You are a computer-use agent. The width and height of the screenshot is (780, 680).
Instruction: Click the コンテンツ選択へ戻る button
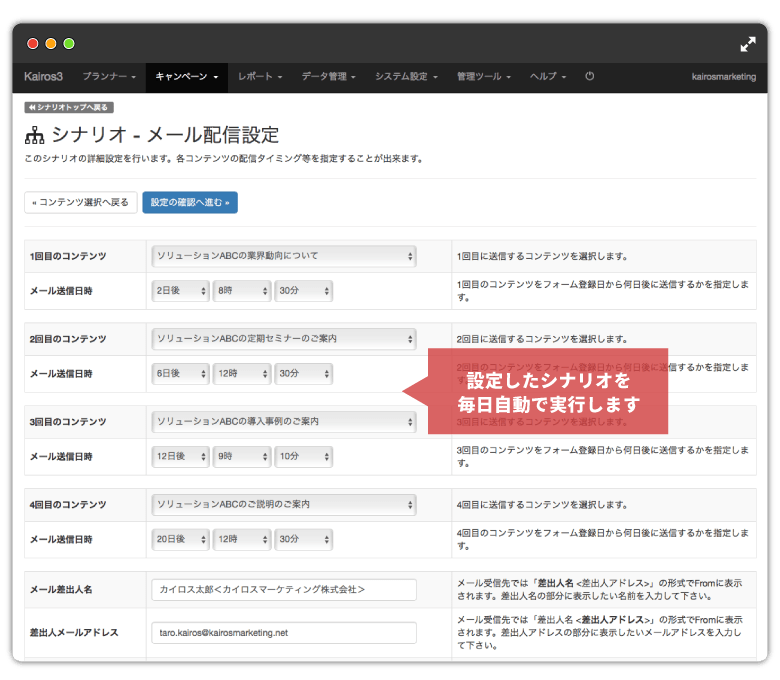80,202
